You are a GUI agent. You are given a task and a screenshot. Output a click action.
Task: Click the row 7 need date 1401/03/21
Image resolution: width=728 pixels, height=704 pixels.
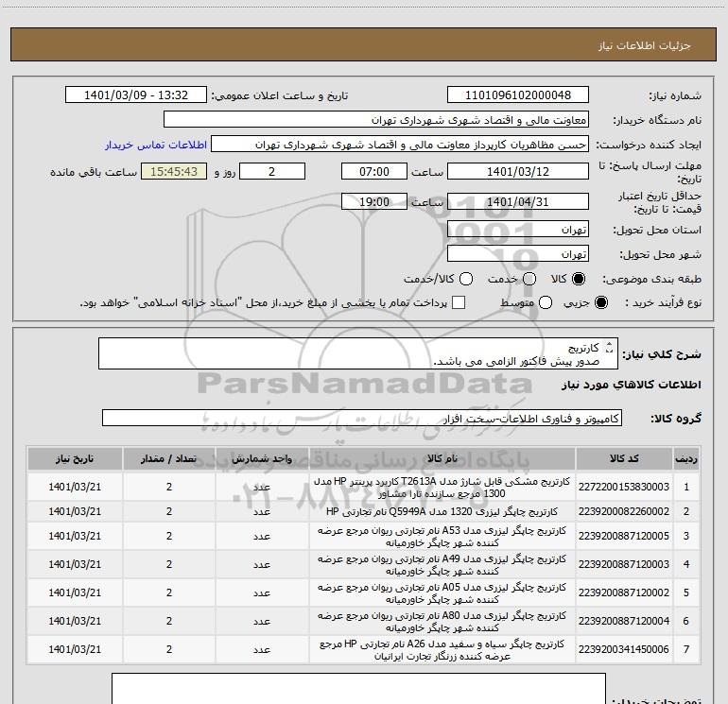(75, 649)
